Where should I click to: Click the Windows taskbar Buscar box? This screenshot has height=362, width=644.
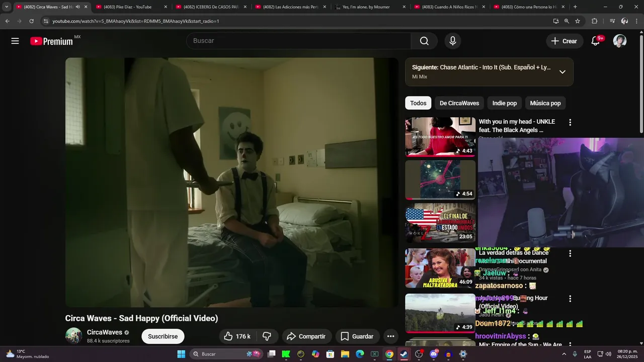226,354
